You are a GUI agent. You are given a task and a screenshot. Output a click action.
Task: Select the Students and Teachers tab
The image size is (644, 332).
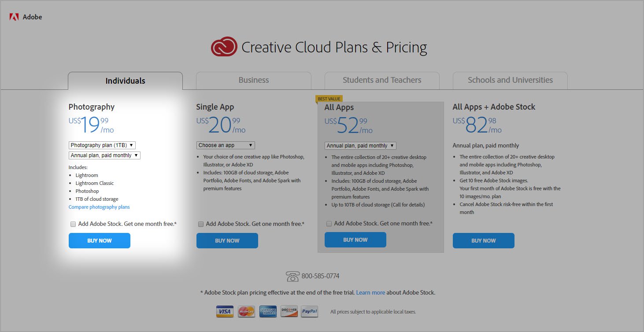pos(382,80)
